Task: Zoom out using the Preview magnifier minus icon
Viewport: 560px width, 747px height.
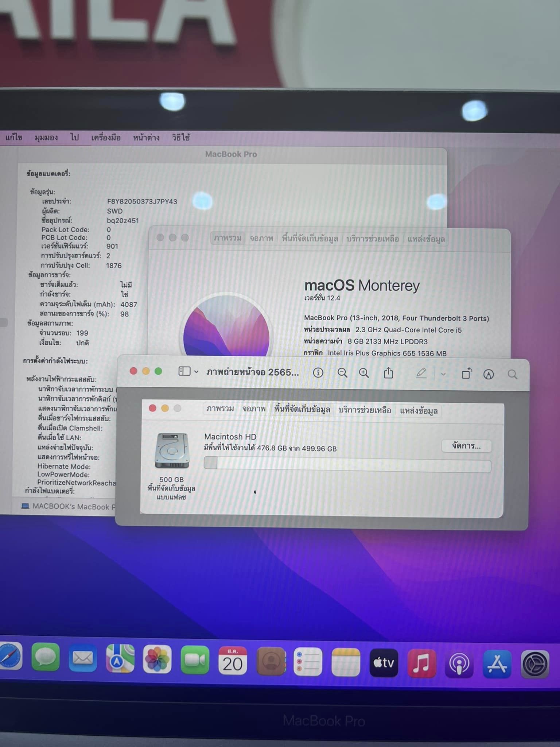Action: pos(342,373)
